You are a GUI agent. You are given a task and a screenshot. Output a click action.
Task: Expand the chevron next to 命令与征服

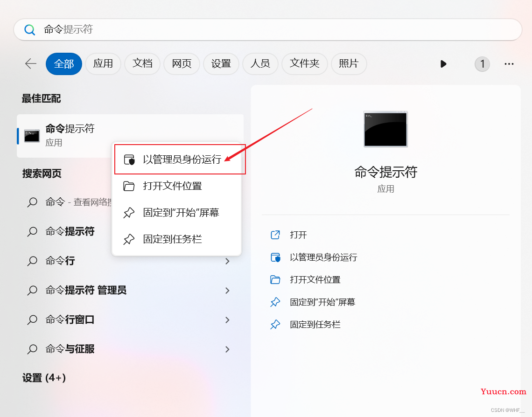[x=227, y=349]
